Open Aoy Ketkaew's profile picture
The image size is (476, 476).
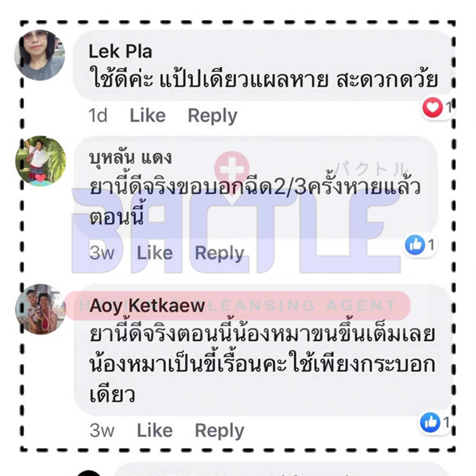(41, 309)
